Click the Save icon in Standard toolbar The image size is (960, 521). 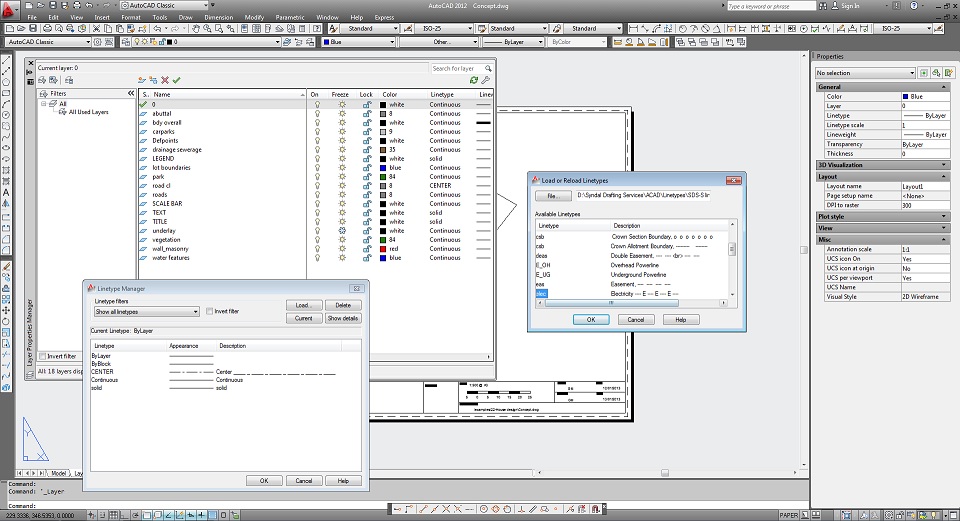33,28
